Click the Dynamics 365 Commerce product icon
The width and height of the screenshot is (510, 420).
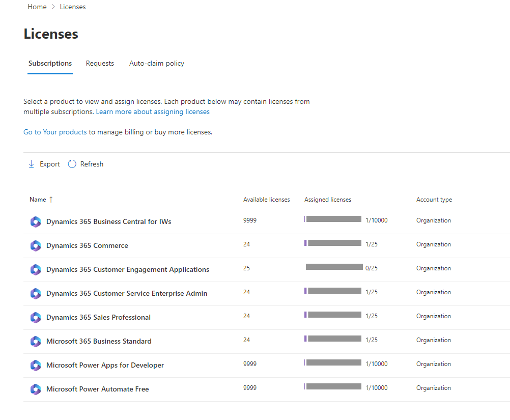pyautogui.click(x=35, y=246)
